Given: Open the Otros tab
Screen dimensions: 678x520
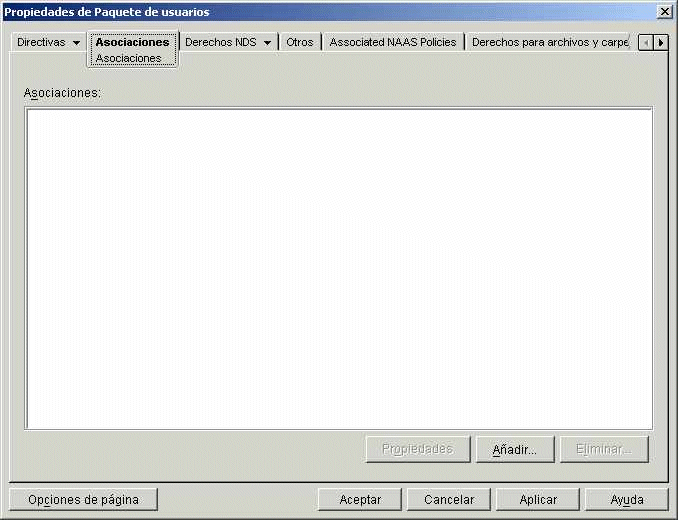Looking at the screenshot, I should (299, 43).
